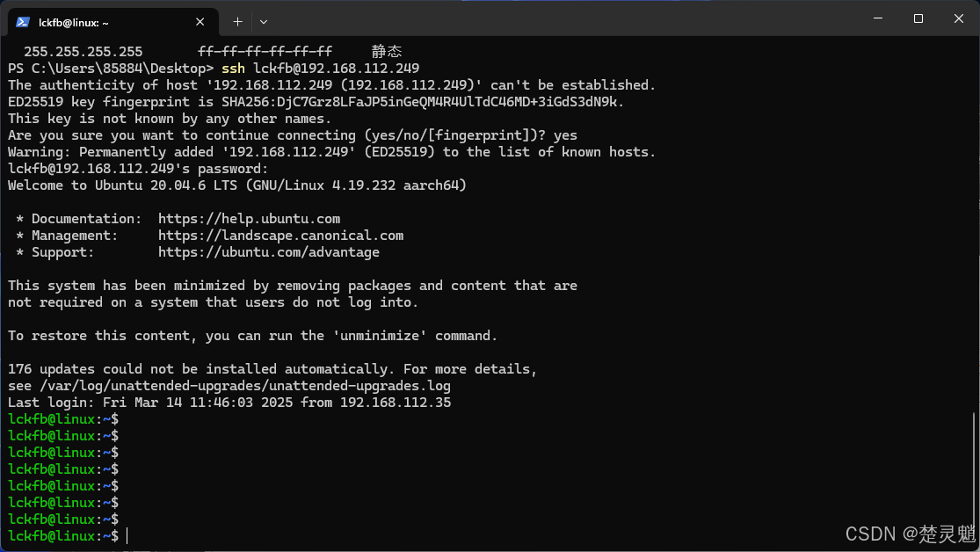This screenshot has width=980, height=552.
Task: Click the PowerShell icon on the tab
Action: [23, 22]
